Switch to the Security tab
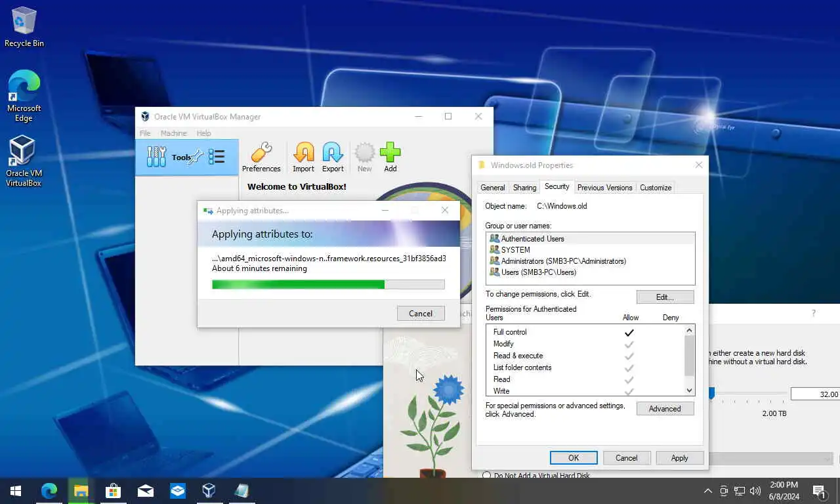This screenshot has width=840, height=504. pyautogui.click(x=556, y=186)
